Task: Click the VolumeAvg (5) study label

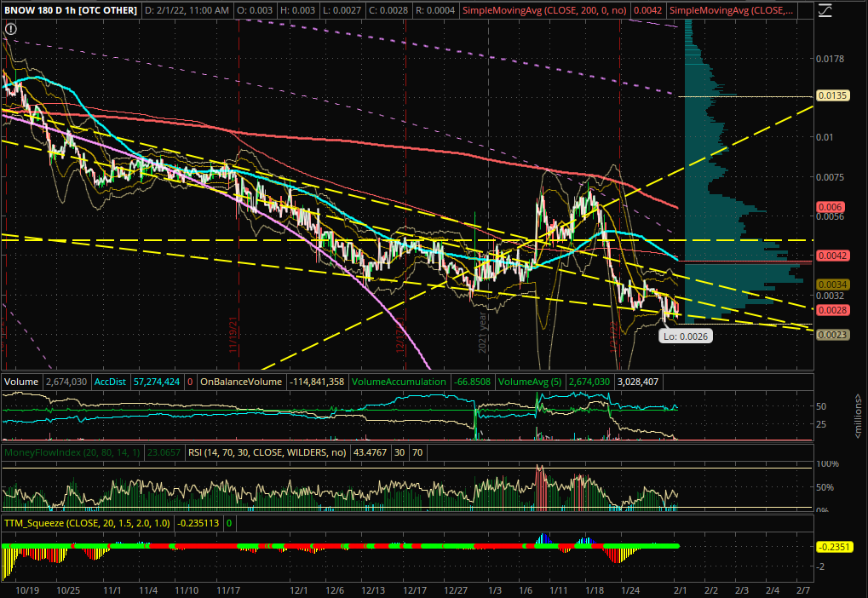Action: pos(532,382)
